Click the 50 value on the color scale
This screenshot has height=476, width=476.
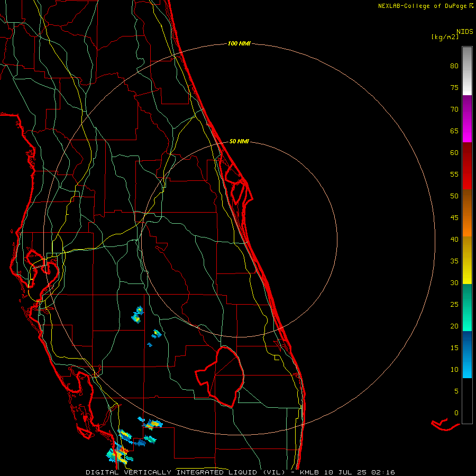pos(454,196)
